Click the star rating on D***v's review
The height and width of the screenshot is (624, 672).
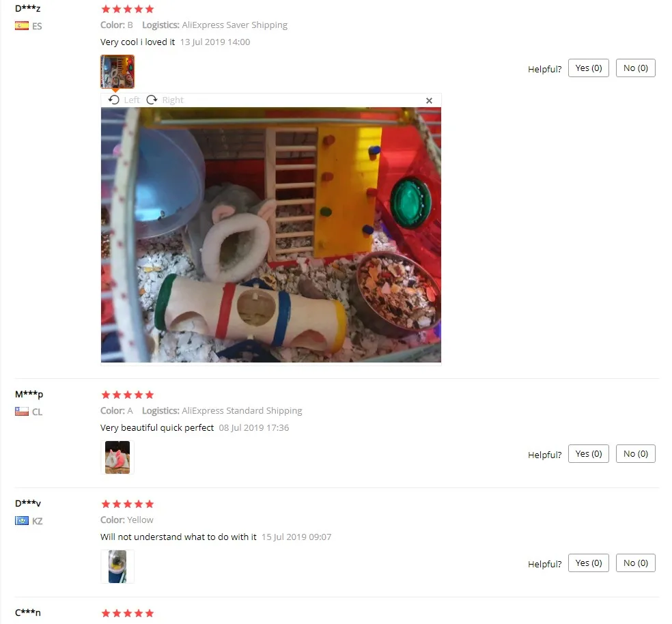(127, 504)
